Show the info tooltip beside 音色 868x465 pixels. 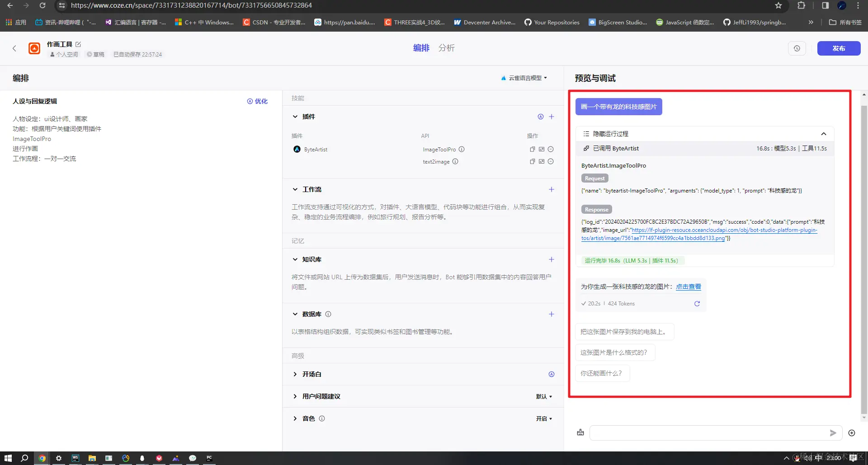tap(322, 418)
